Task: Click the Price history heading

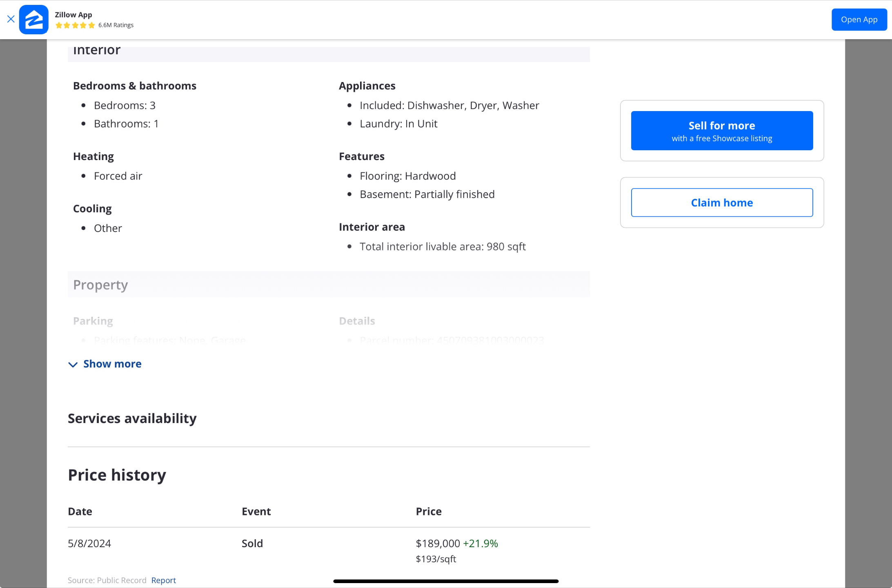Action: pos(117,475)
